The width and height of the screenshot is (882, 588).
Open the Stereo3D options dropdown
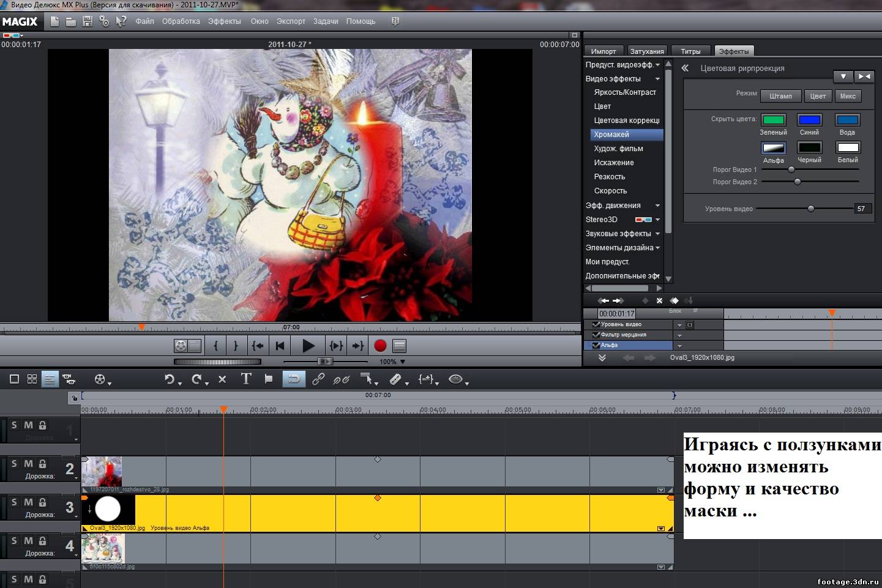tap(658, 220)
